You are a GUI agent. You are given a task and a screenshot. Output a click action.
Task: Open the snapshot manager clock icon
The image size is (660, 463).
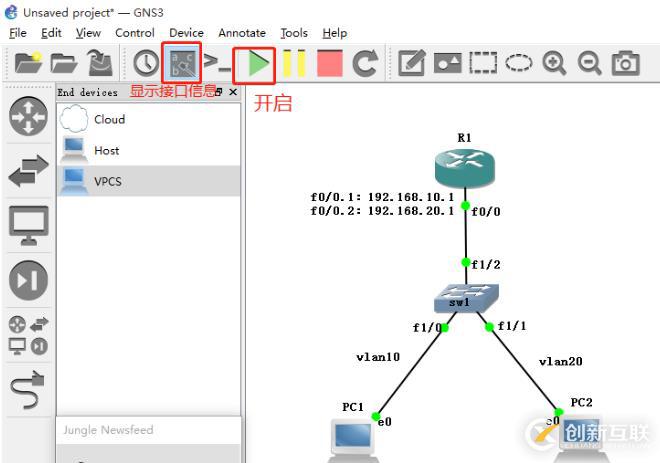[146, 63]
